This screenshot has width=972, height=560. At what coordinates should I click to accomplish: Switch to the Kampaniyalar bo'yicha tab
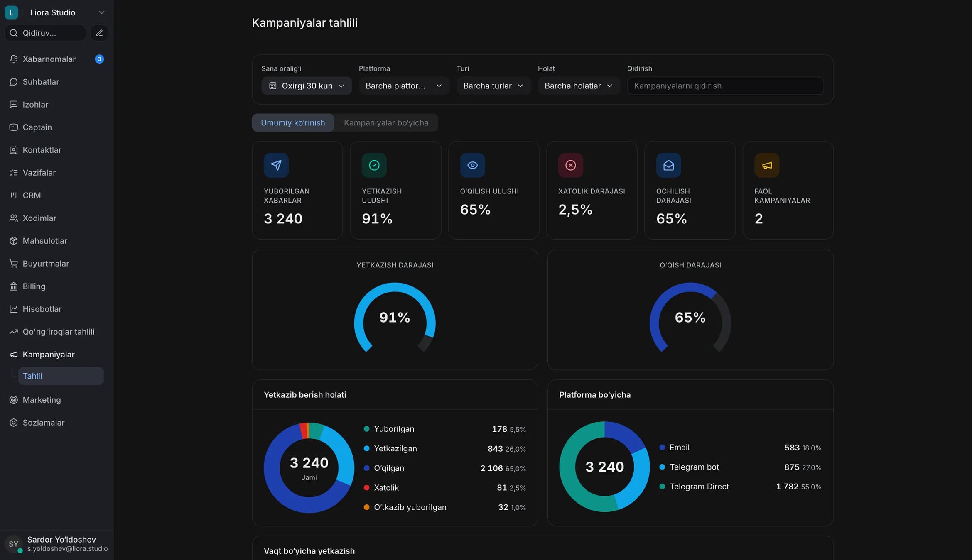[x=386, y=123]
